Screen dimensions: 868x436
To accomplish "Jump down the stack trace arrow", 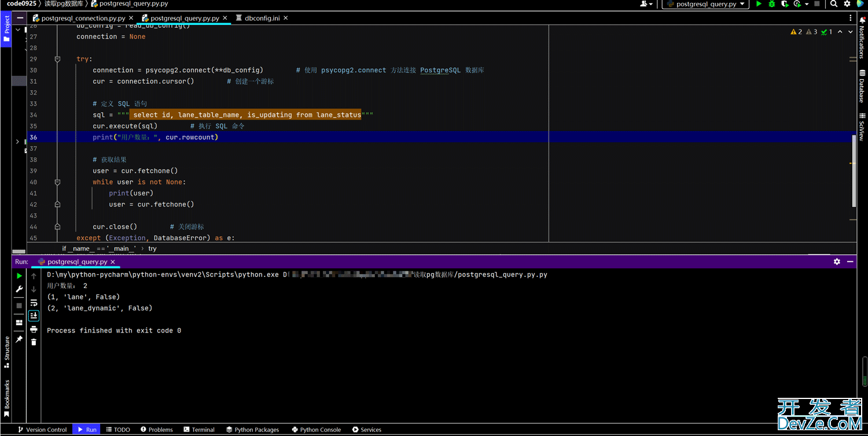I will (34, 289).
